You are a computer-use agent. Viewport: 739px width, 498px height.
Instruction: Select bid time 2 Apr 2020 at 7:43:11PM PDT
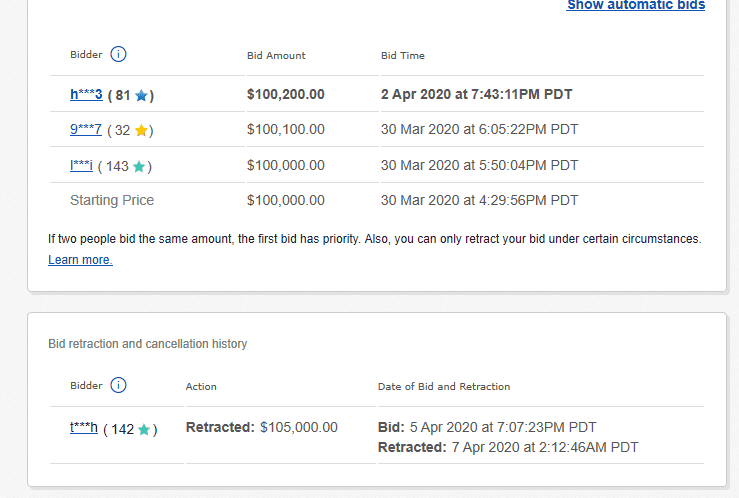[476, 94]
